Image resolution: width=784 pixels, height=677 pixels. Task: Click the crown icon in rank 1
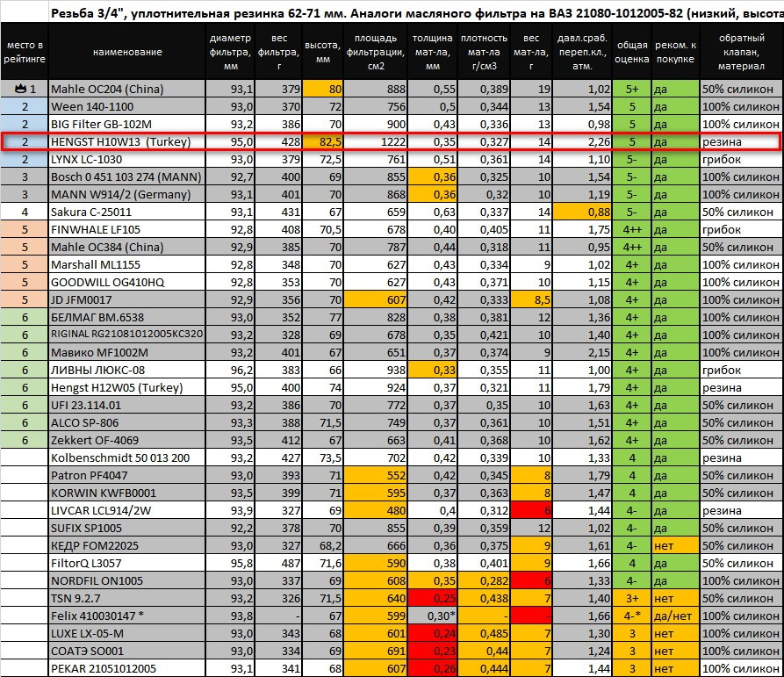click(x=20, y=89)
